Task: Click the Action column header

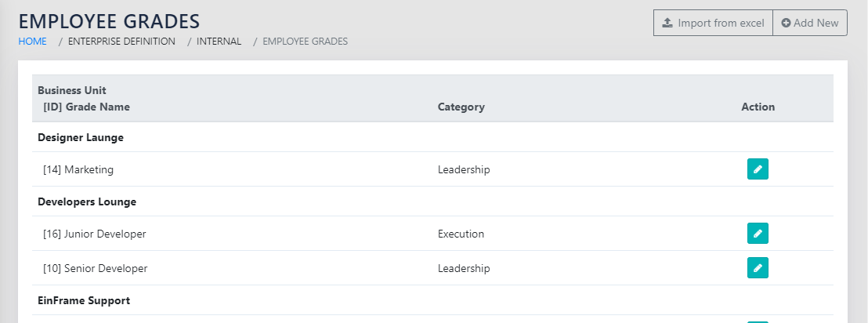Action: coord(758,107)
